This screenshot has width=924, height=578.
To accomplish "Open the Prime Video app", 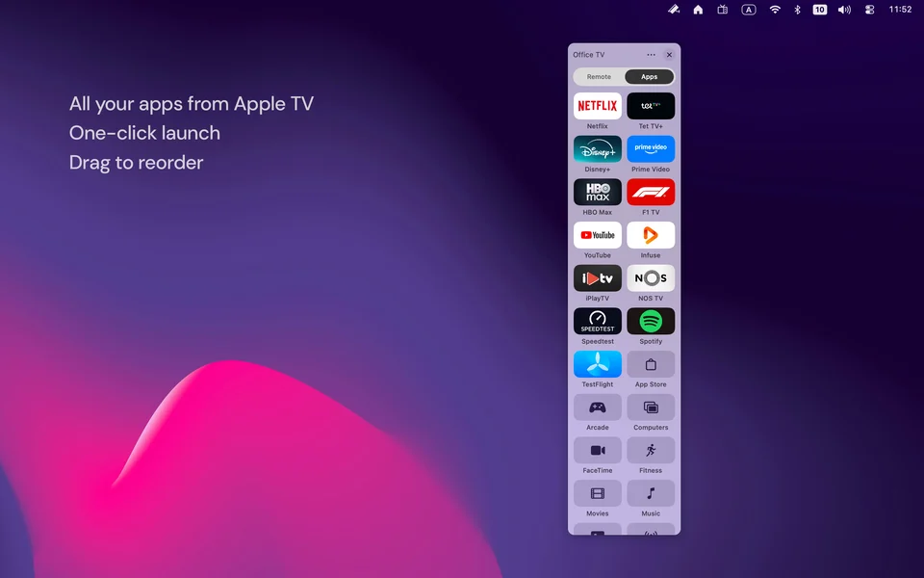I will click(x=651, y=149).
